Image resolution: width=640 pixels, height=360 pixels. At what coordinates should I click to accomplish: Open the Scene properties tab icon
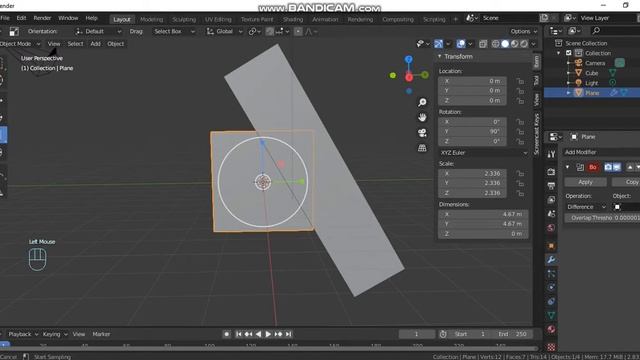(551, 213)
